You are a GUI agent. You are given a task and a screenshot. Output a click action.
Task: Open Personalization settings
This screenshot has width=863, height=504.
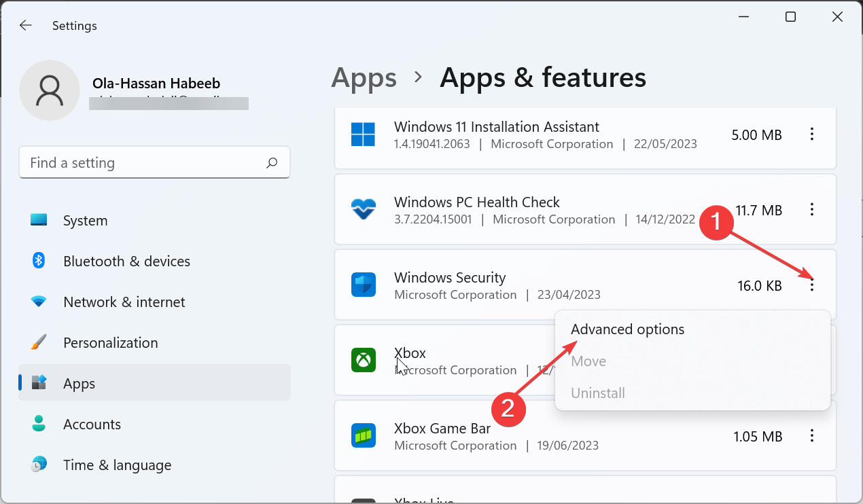155,343
